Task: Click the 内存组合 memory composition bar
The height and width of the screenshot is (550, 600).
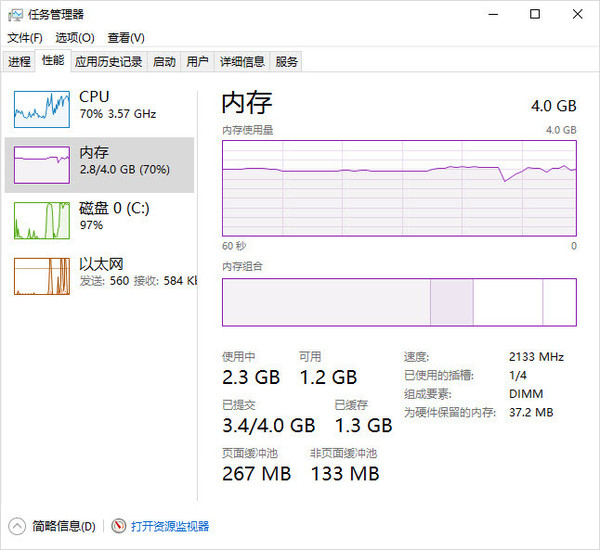Action: [399, 302]
